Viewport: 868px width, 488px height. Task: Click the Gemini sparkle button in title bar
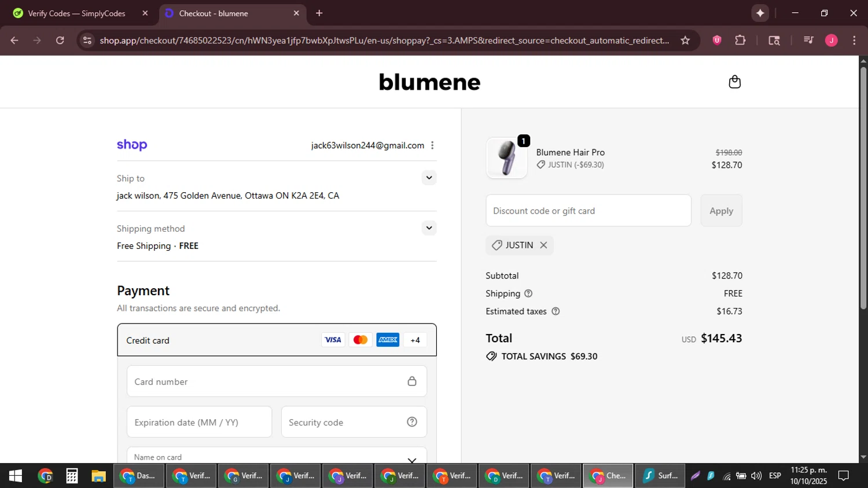point(760,13)
